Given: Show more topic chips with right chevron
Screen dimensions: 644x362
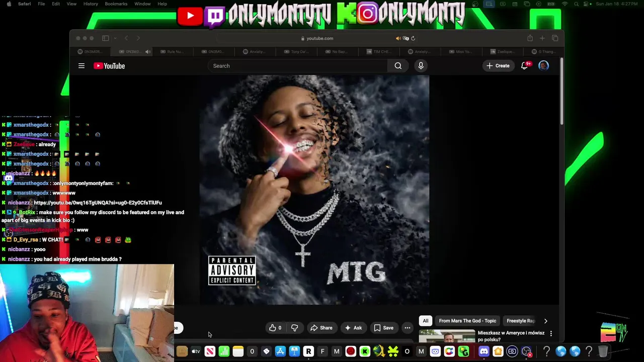Looking at the screenshot, I should (545, 321).
